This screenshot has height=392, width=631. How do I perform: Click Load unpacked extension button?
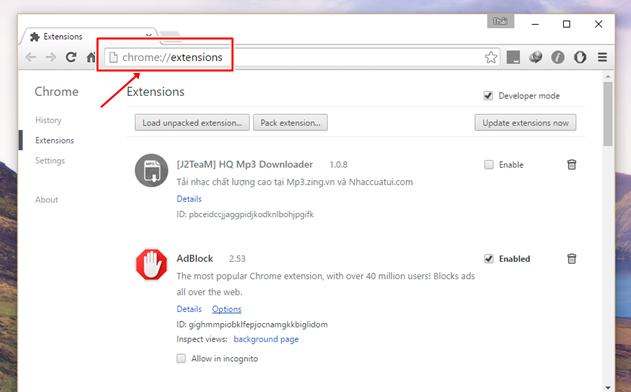(x=192, y=123)
